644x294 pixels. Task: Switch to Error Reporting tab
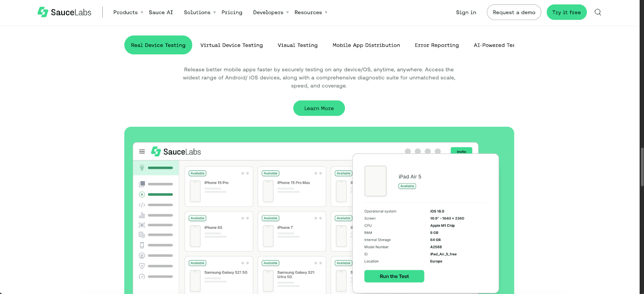coord(437,45)
